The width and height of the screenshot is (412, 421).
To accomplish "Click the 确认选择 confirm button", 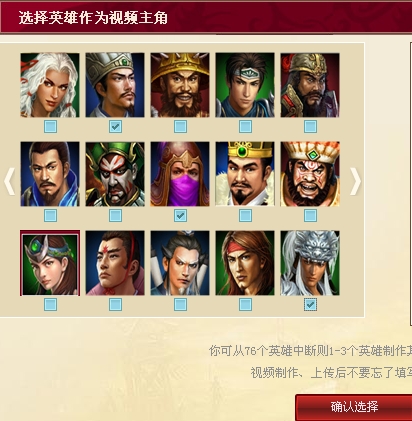I will click(354, 407).
